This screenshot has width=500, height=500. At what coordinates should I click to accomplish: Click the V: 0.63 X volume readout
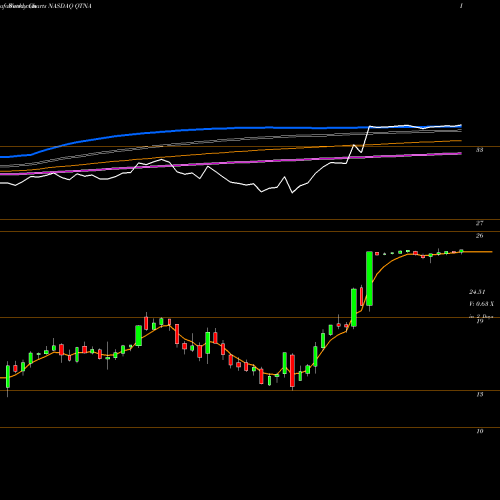pyautogui.click(x=481, y=304)
